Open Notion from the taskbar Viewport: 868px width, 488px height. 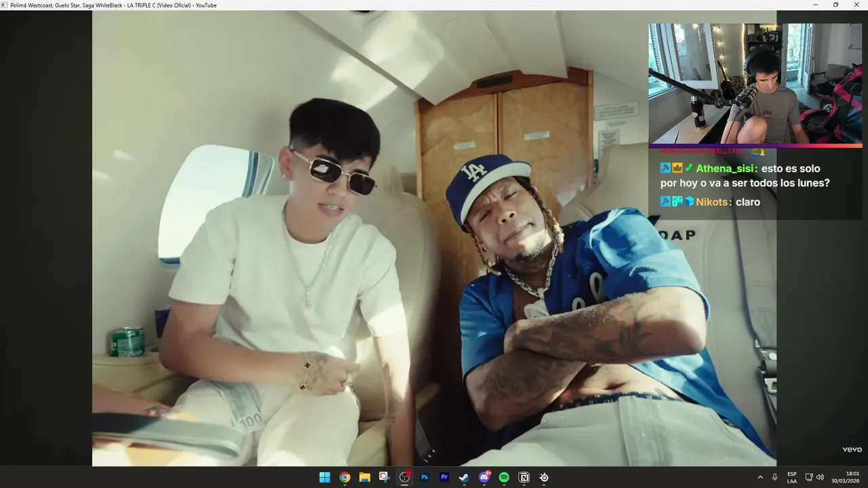tap(524, 477)
